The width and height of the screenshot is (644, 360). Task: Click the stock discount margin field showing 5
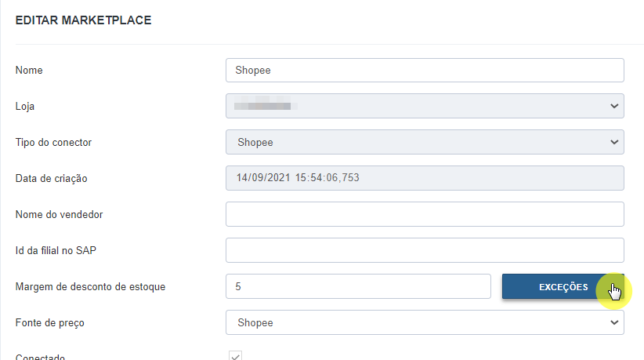[358, 286]
